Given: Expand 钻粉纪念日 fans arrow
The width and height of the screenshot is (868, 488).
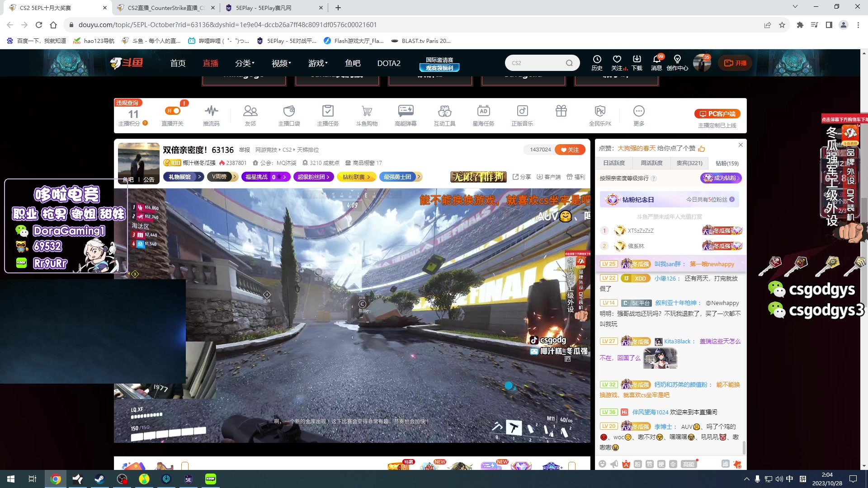Looking at the screenshot, I should (732, 199).
